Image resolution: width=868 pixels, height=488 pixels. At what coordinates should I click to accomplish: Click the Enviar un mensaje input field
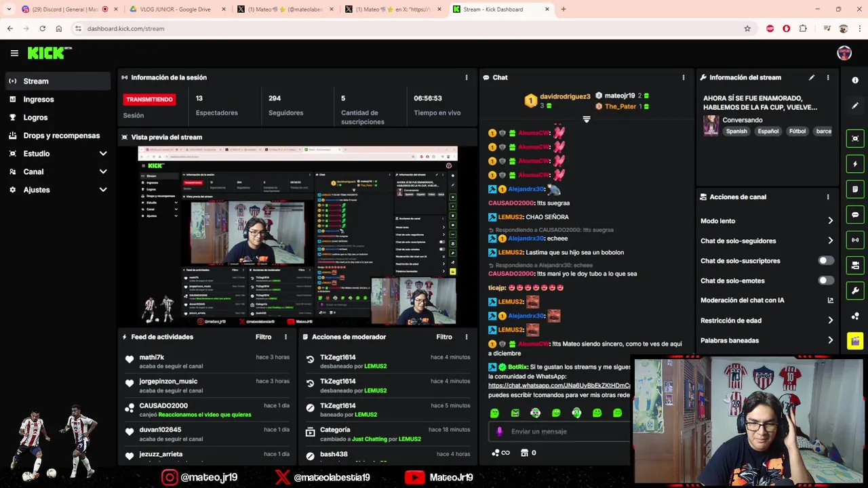559,431
